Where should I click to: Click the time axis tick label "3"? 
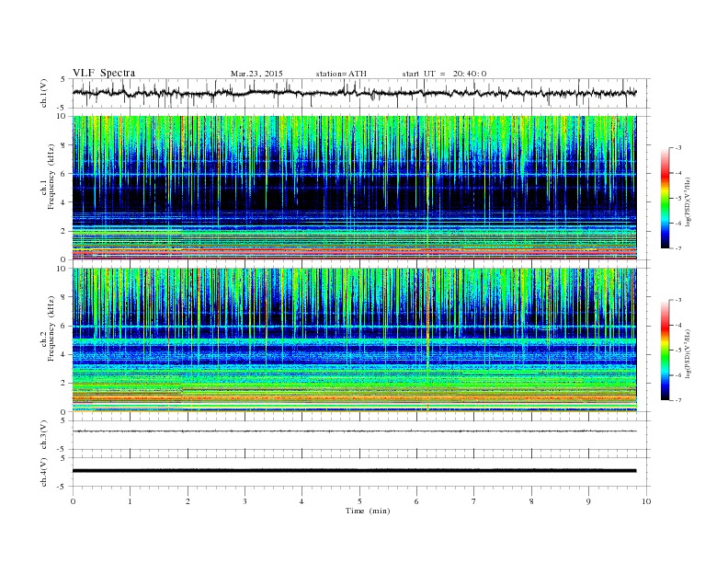[x=245, y=501]
